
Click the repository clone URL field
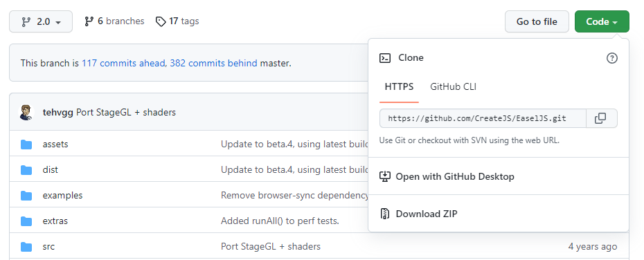coord(483,118)
